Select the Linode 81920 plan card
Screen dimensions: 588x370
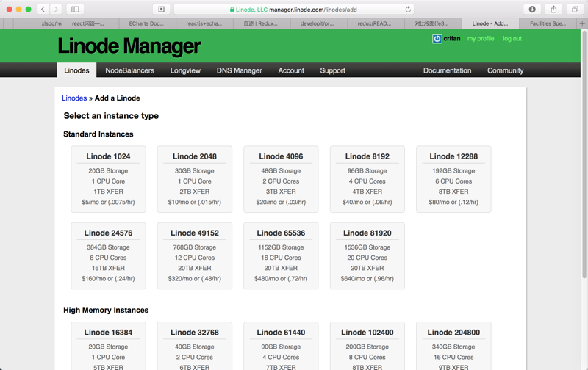pos(367,255)
